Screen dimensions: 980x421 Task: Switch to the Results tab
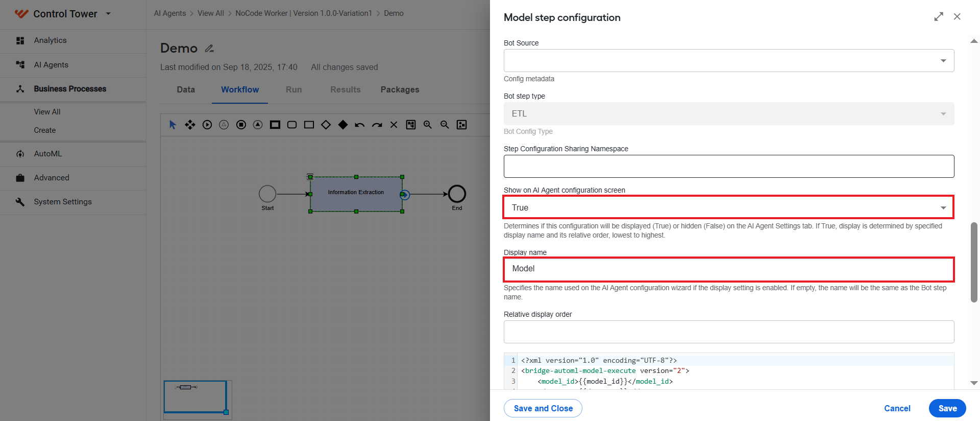pyautogui.click(x=345, y=89)
